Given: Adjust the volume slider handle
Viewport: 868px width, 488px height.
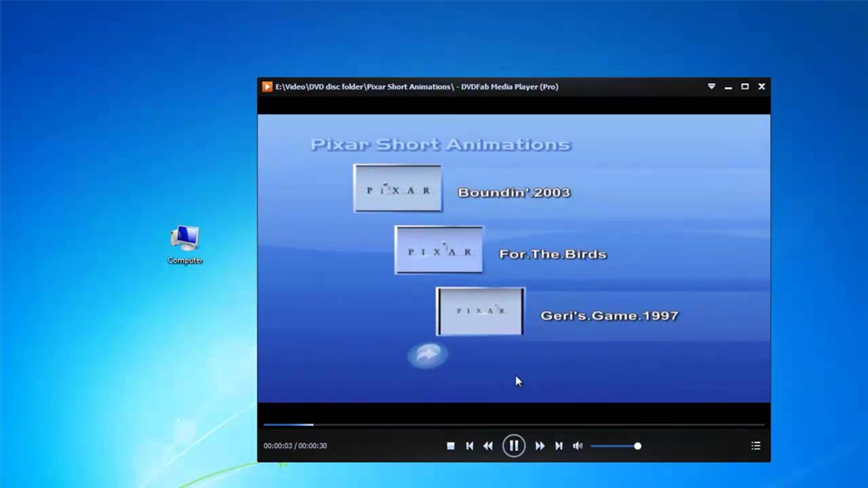Looking at the screenshot, I should pos(637,446).
